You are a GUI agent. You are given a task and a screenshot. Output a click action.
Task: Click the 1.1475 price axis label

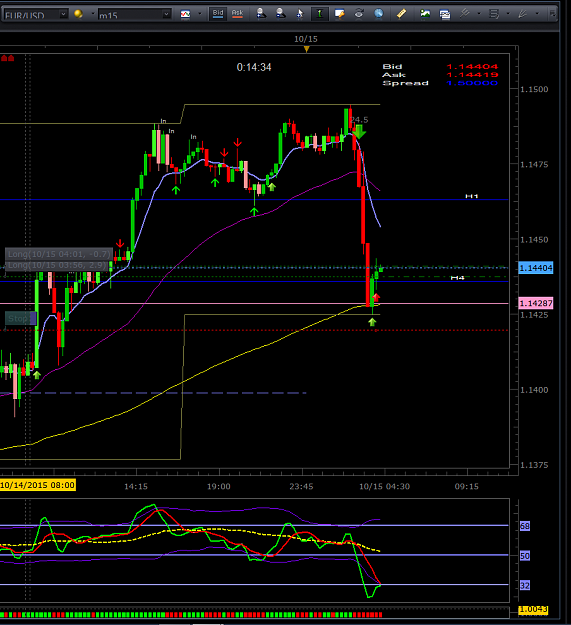click(534, 165)
